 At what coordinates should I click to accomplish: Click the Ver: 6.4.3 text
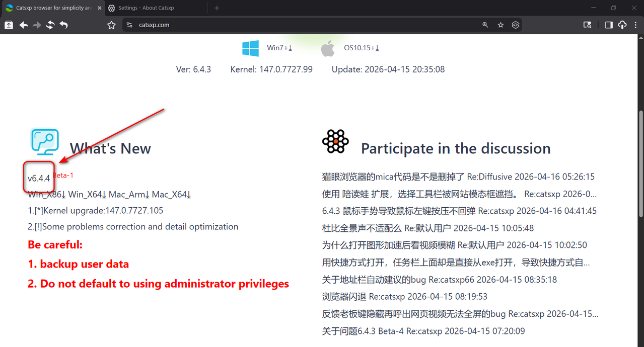click(x=193, y=69)
